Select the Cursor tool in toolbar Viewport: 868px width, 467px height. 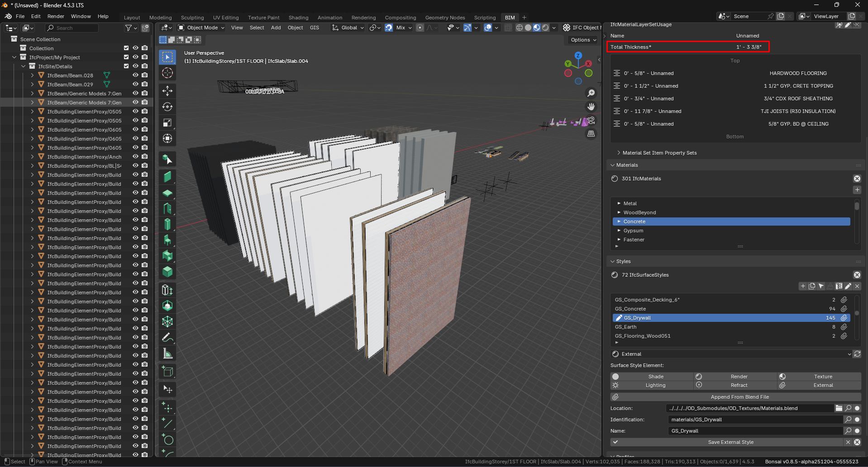click(167, 73)
